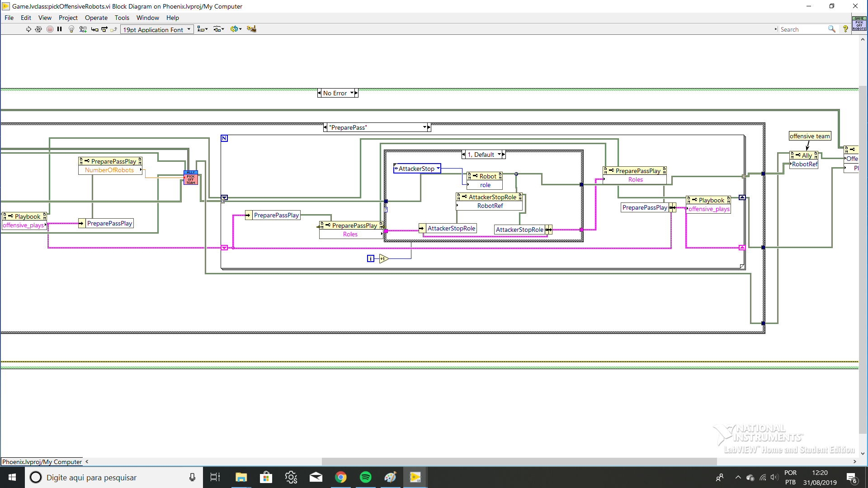The image size is (868, 488).
Task: Step to next case after "1, Default"
Action: (x=504, y=155)
